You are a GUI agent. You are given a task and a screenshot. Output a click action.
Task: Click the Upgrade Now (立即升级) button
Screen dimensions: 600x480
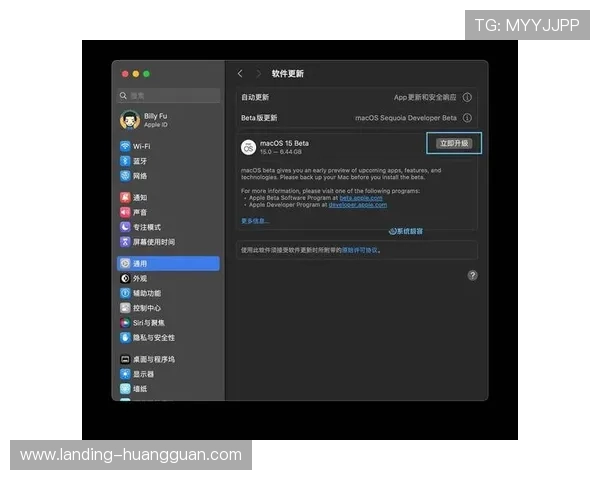[454, 144]
